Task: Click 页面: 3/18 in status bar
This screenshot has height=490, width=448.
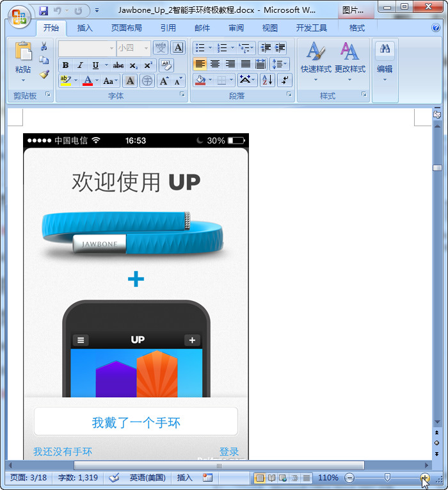Action: coord(28,477)
